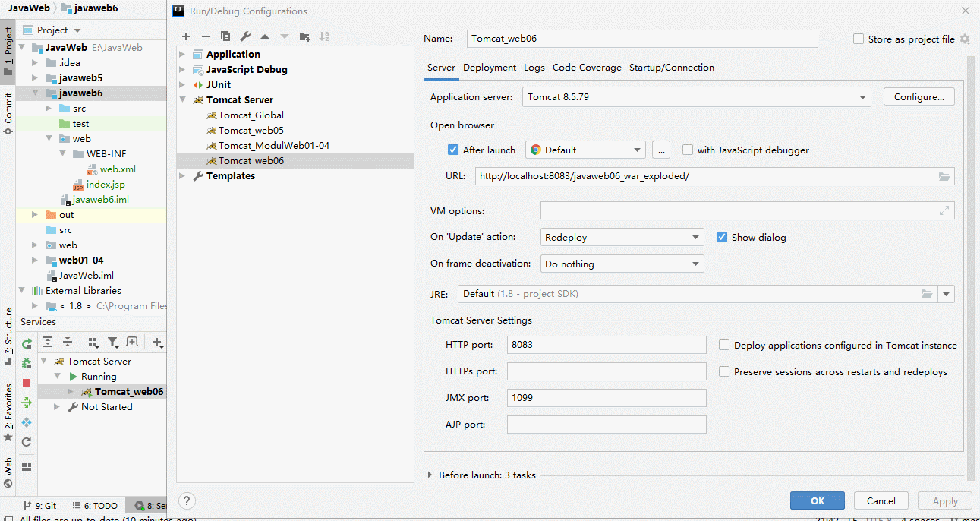The image size is (980, 521).
Task: Expand all nodes in the Services tree
Action: [48, 343]
